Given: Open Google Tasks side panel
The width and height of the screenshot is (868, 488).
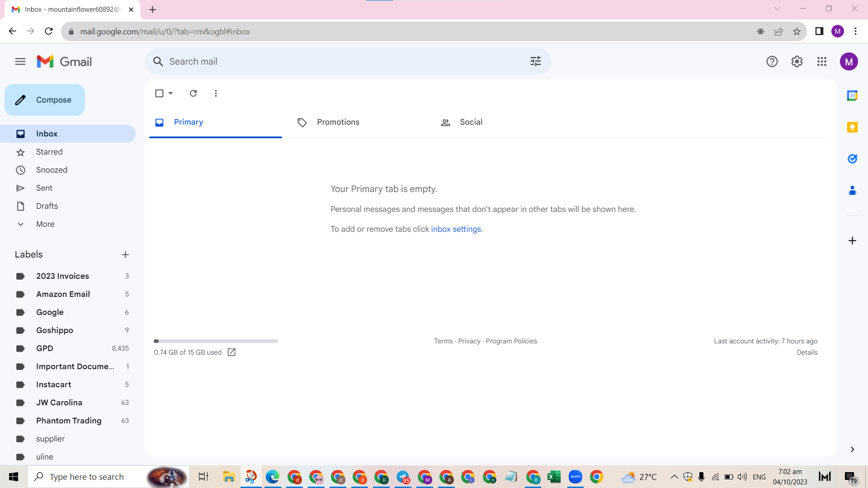Looking at the screenshot, I should pos(852,159).
